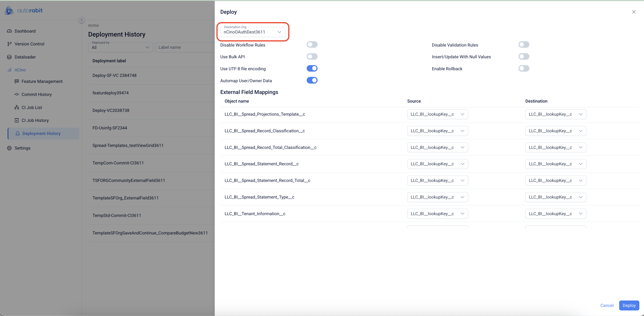Click the Dashboard gauge icon in sidebar

tap(9, 31)
